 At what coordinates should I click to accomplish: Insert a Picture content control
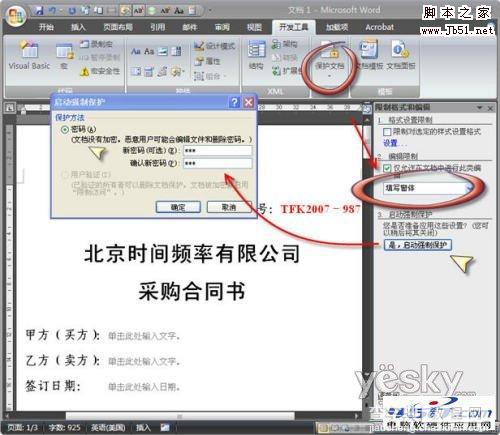[163, 51]
